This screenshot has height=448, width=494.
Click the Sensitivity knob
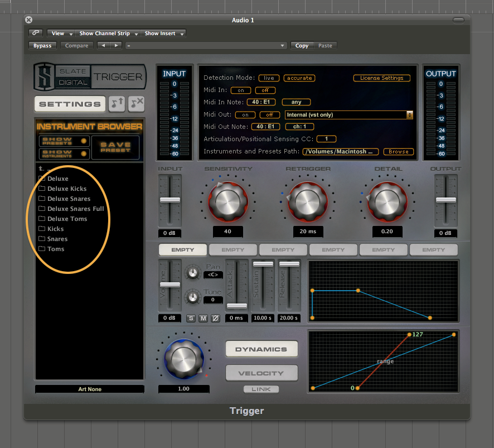[x=227, y=202]
